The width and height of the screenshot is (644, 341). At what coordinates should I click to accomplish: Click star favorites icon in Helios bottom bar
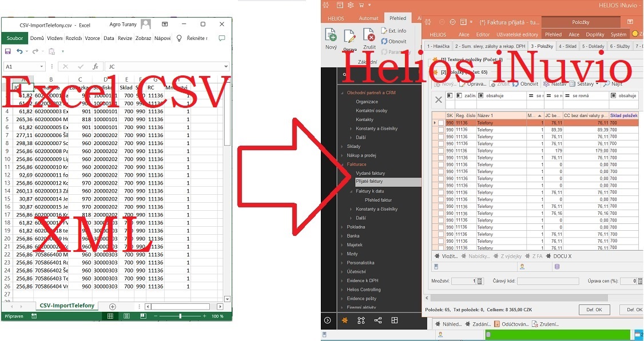tap(345, 320)
